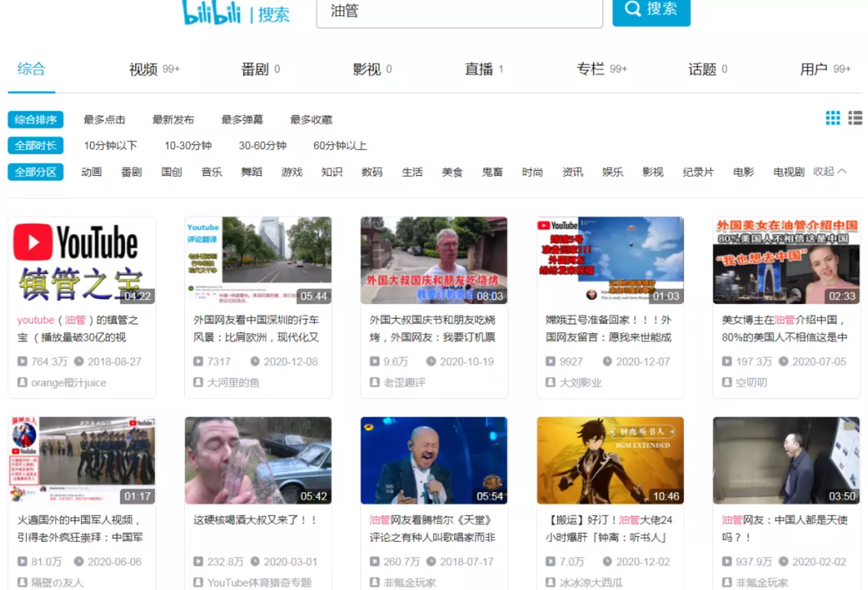Screen dimensions: 868x590
Task: Open title 这硬核喝酒大叔又来了
Action: click(x=256, y=520)
